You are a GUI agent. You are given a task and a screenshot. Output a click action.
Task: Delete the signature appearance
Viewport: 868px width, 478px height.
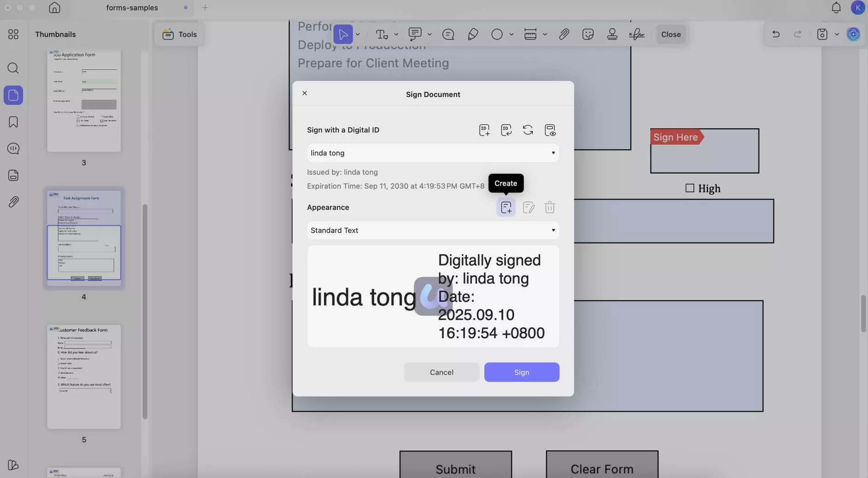[x=549, y=207]
